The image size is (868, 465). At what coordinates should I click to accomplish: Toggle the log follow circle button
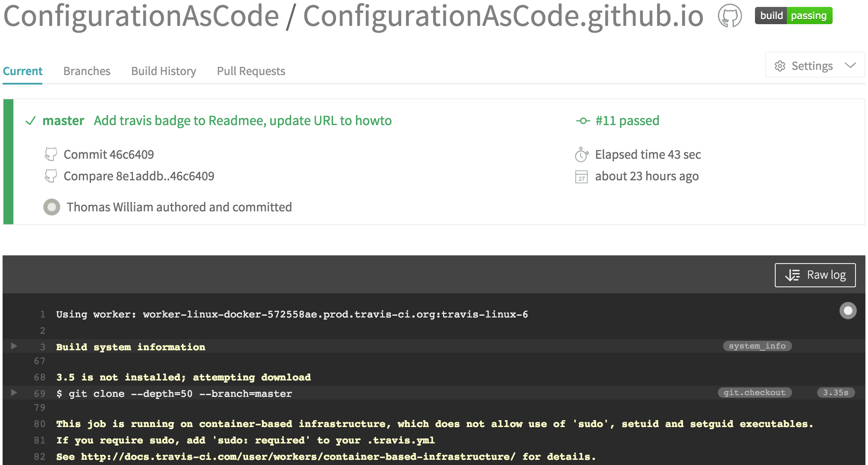pos(848,311)
